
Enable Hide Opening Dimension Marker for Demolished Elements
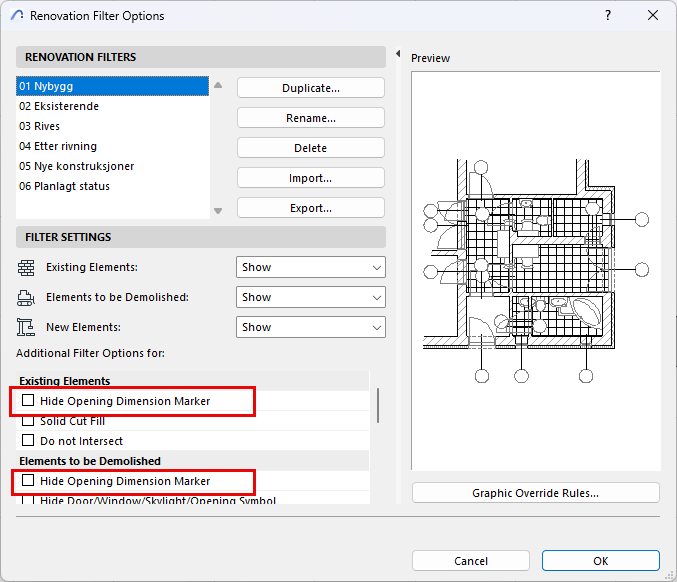(x=28, y=481)
